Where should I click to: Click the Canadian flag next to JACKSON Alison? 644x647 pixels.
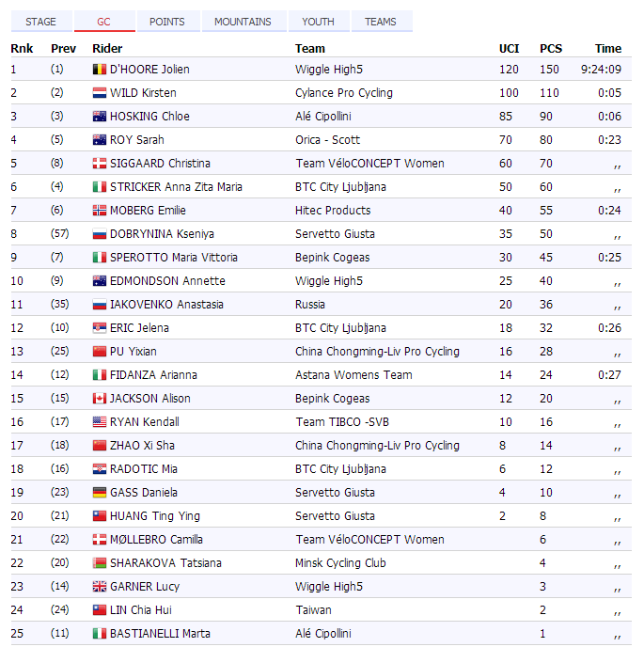(x=99, y=399)
